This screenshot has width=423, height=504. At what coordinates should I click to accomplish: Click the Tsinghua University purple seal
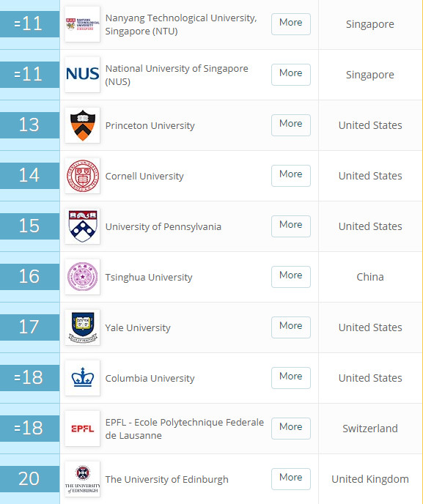(x=82, y=277)
